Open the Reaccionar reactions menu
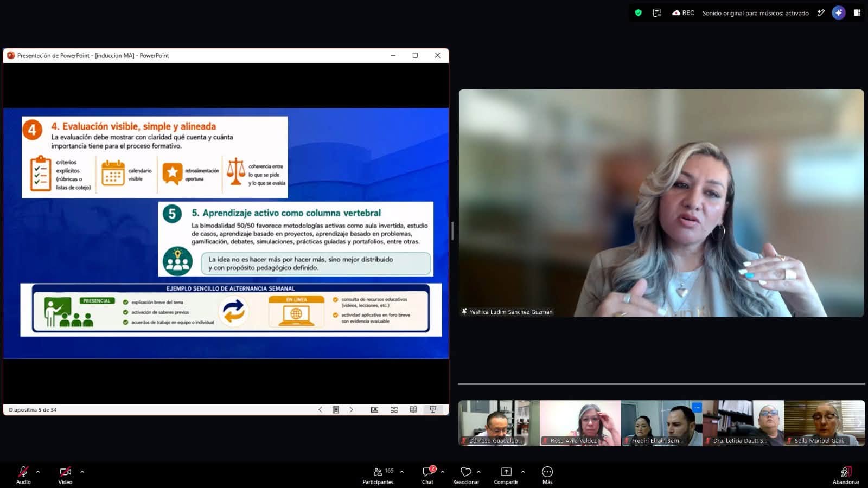 [465, 475]
